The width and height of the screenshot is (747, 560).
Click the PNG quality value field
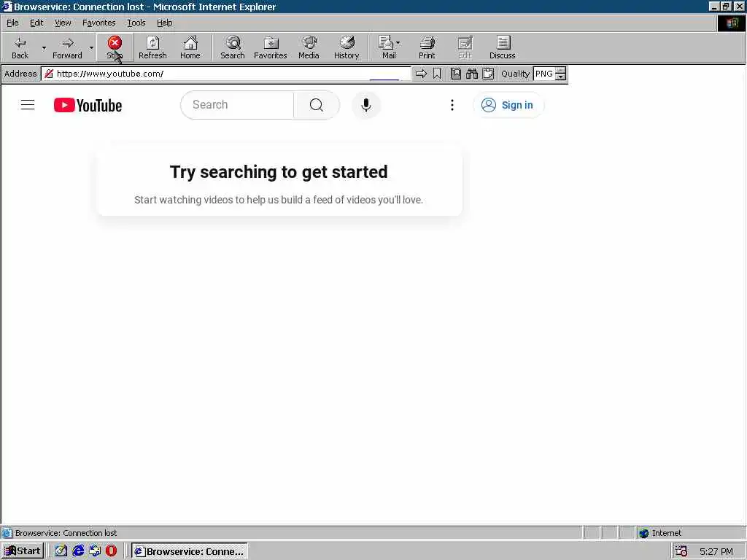[544, 74]
